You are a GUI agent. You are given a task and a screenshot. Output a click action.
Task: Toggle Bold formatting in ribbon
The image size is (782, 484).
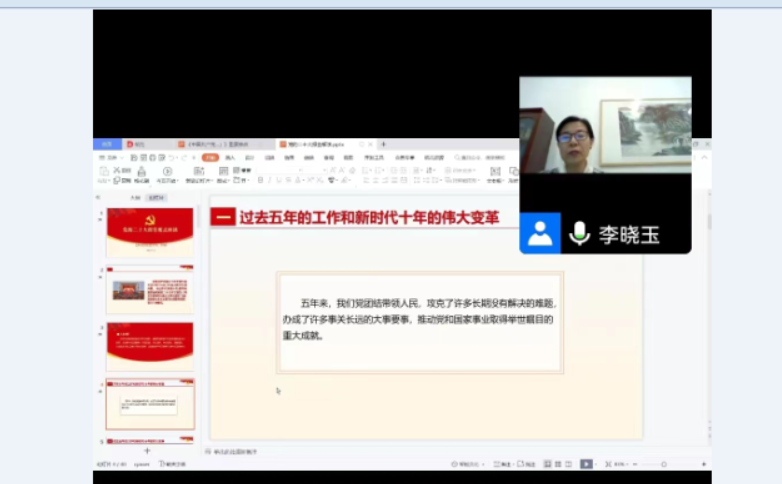pyautogui.click(x=259, y=180)
